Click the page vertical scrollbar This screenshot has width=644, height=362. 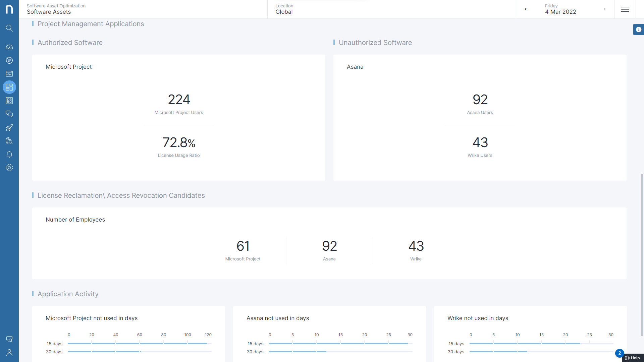click(642, 255)
